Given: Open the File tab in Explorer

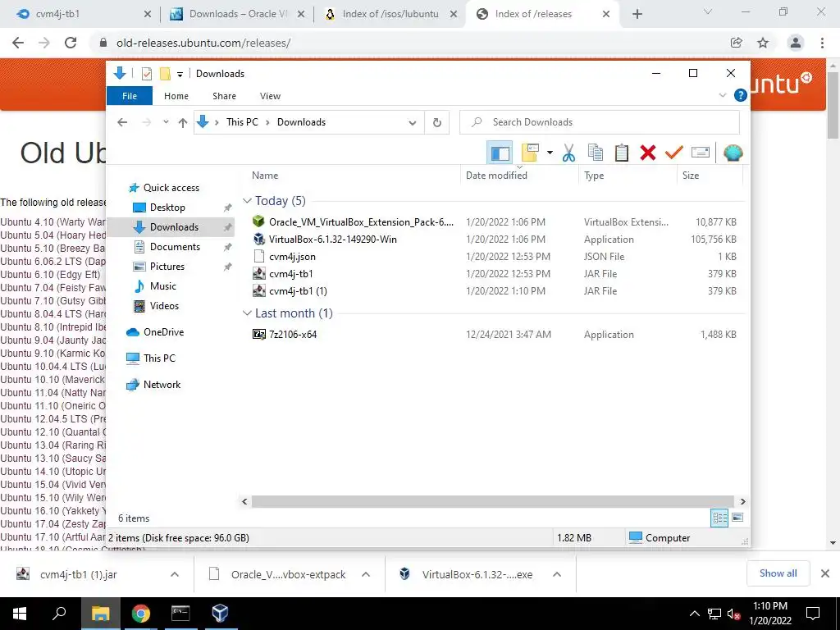Looking at the screenshot, I should pos(130,96).
